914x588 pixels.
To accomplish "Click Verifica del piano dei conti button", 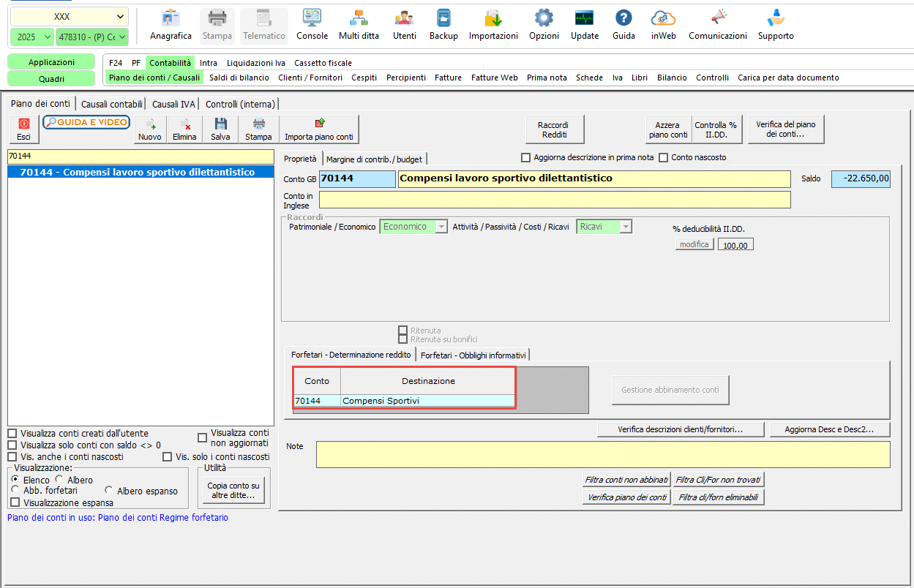I will 784,129.
